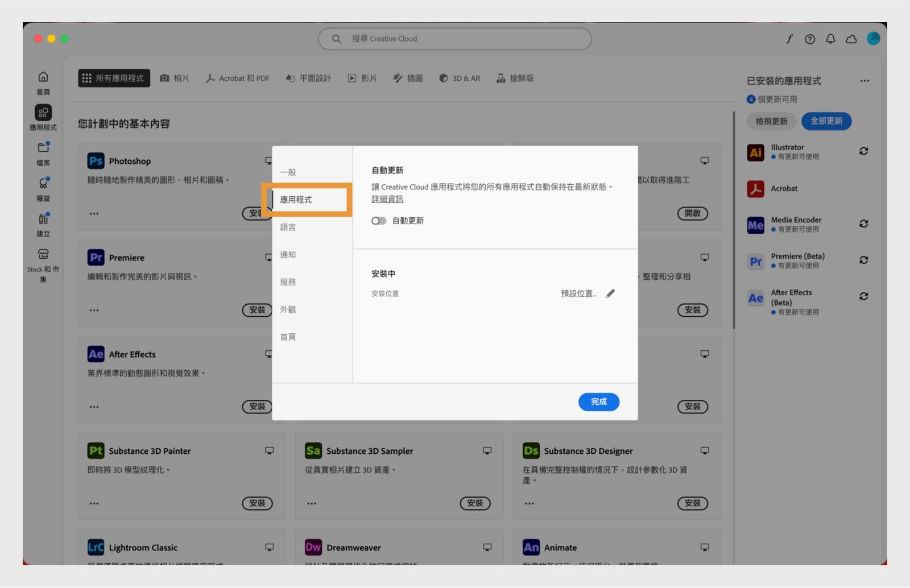Viewport: 910px width, 588px height.
Task: Switch to the 相片 category tab
Action: point(175,78)
